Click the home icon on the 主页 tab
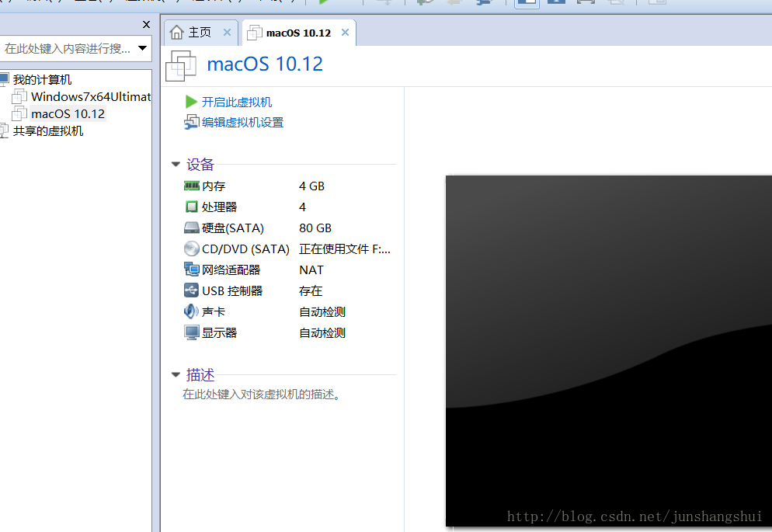772x532 pixels. click(x=176, y=33)
